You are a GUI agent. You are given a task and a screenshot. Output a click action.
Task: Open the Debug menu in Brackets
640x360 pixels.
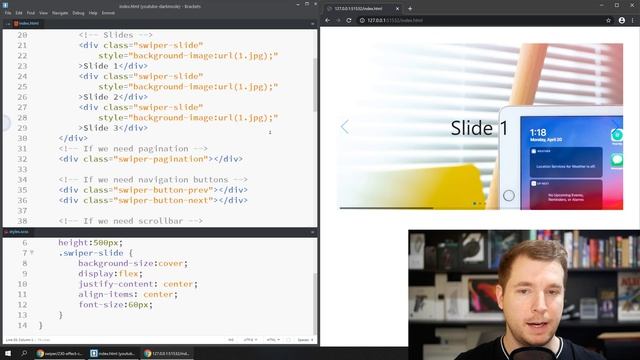coord(78,13)
